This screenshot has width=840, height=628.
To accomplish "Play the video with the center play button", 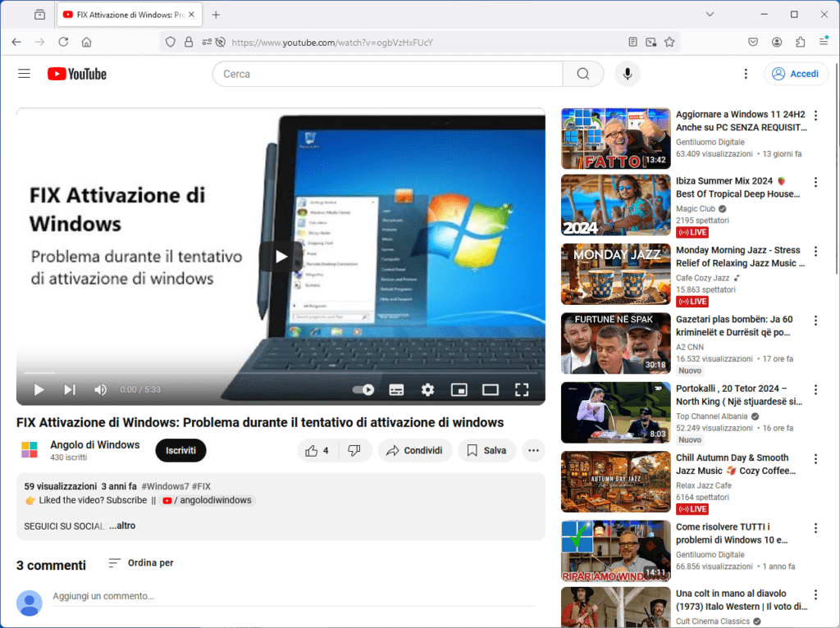I will (281, 257).
